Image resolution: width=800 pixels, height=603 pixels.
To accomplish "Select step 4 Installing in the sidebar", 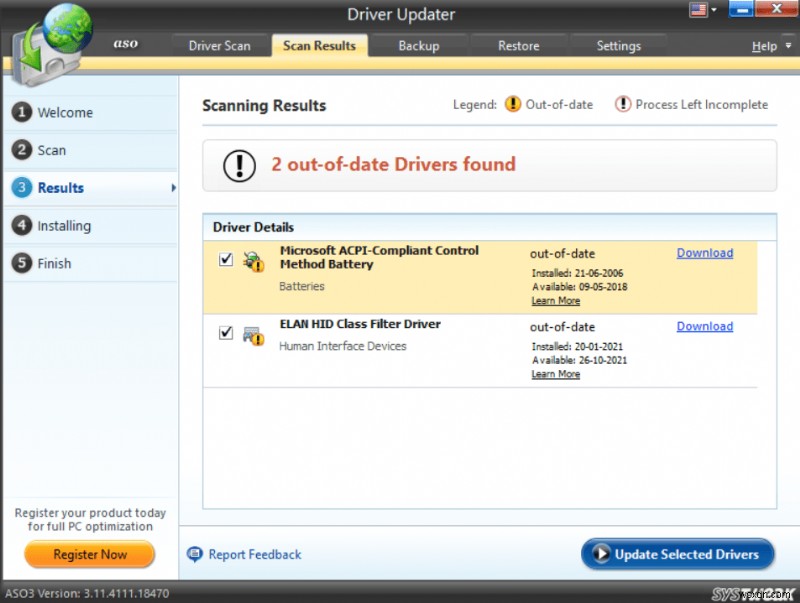I will click(x=91, y=225).
